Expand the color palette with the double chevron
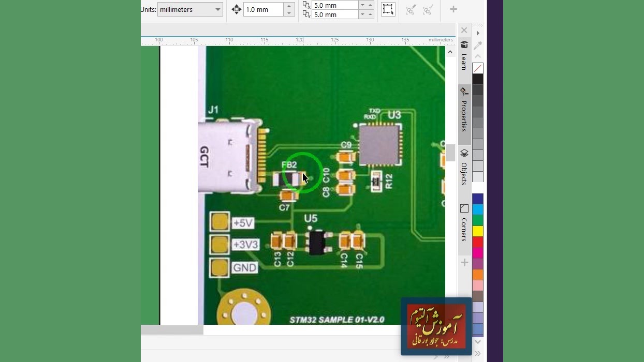 coord(478,354)
